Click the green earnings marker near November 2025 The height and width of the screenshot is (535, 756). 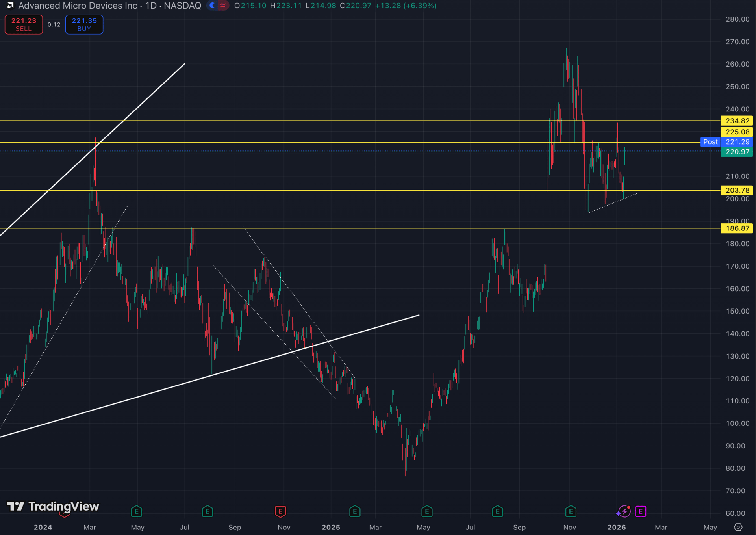(571, 511)
